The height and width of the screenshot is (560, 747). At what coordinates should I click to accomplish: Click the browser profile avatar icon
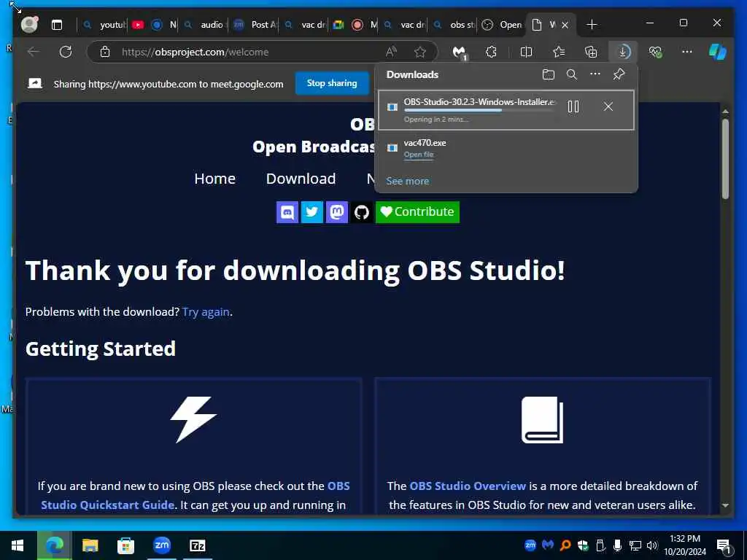point(29,24)
